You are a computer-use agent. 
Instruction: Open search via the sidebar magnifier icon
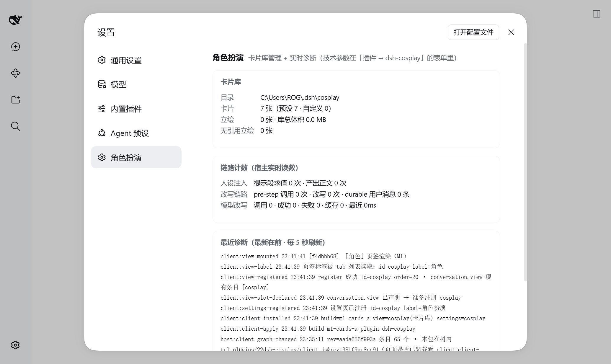[x=15, y=126]
